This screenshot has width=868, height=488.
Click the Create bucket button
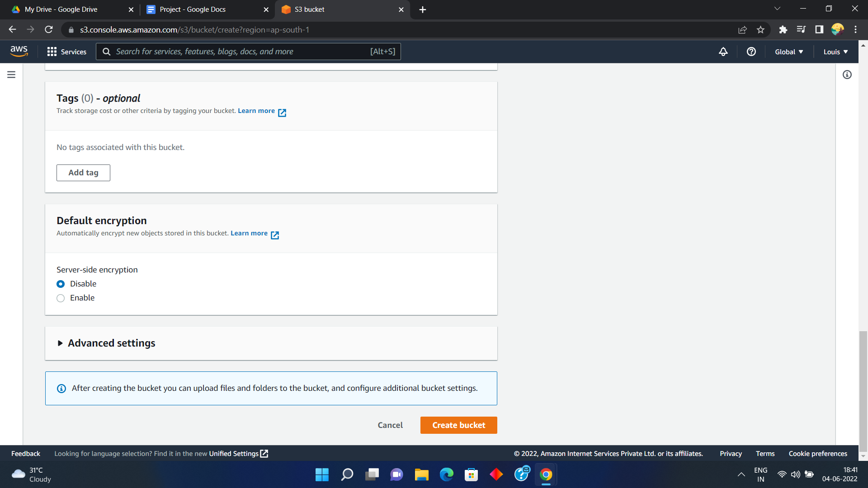click(x=458, y=425)
